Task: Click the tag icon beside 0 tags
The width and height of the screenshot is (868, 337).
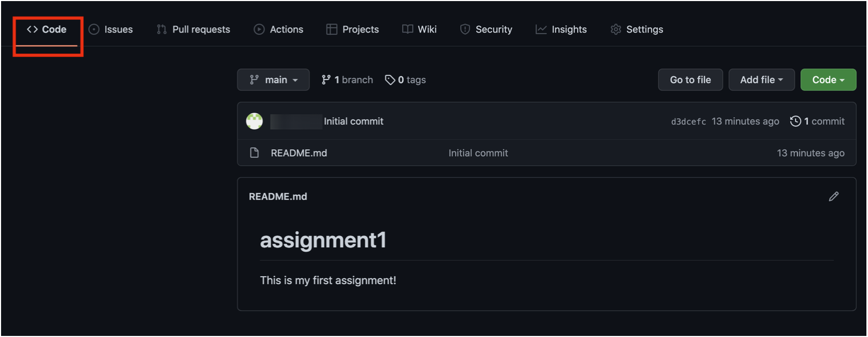Action: coord(390,80)
